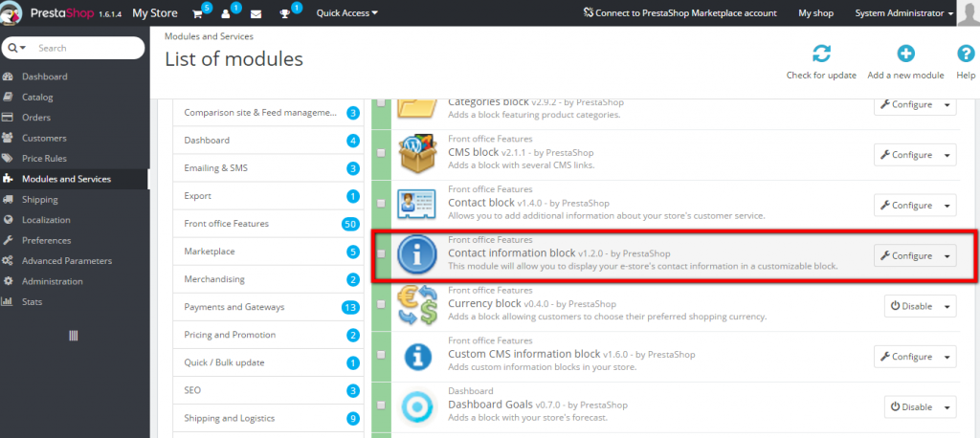The height and width of the screenshot is (438, 980).
Task: Click the Dashboard sidebar gauge icon
Action: (x=8, y=77)
